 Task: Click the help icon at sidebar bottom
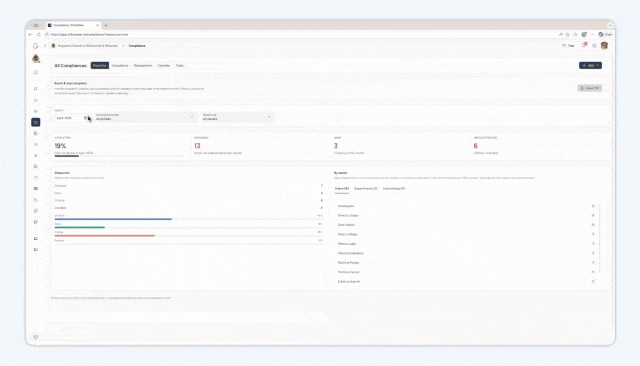[x=36, y=337]
